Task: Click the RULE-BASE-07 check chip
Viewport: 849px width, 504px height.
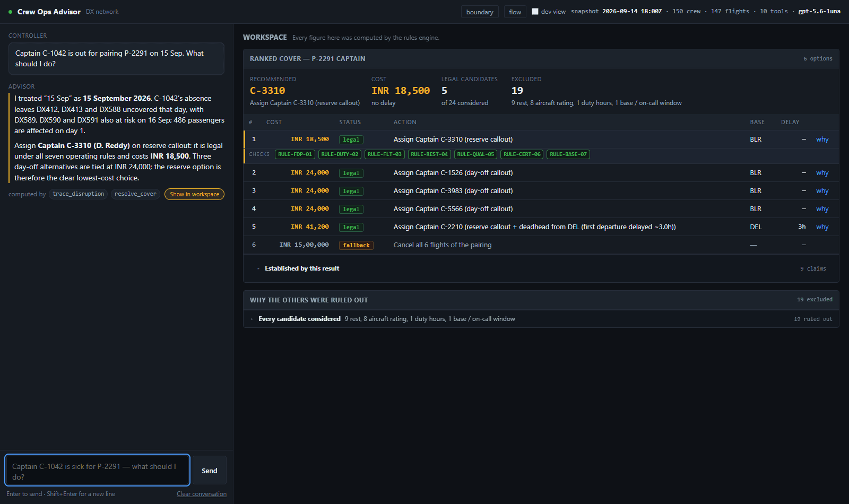Action: [x=568, y=154]
